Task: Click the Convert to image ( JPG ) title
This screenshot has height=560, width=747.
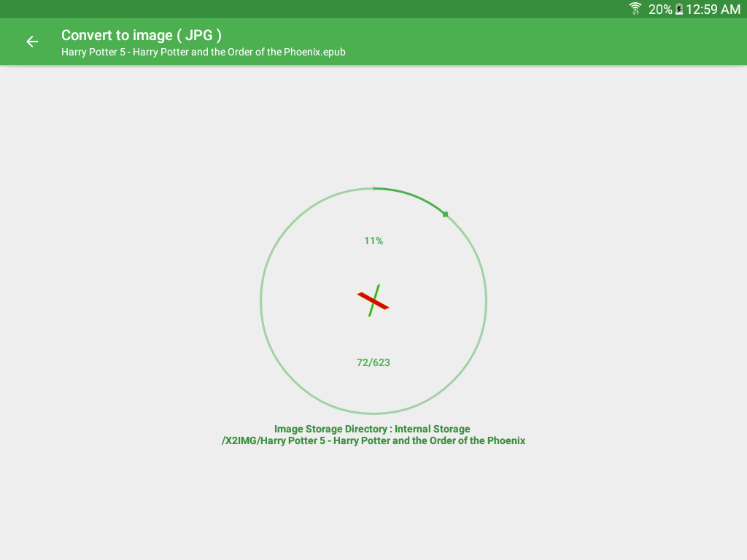Action: click(x=142, y=35)
